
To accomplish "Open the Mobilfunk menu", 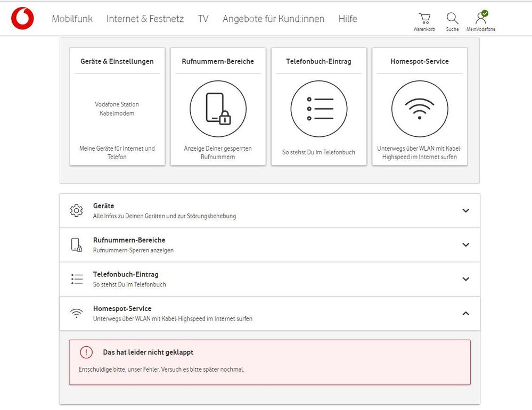I will point(72,19).
